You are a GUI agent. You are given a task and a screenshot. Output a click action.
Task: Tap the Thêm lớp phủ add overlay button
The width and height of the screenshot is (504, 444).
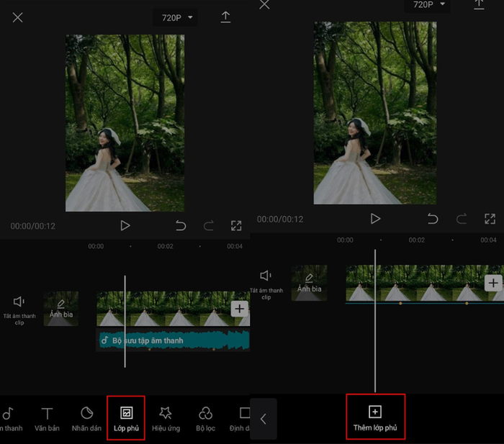tap(375, 417)
